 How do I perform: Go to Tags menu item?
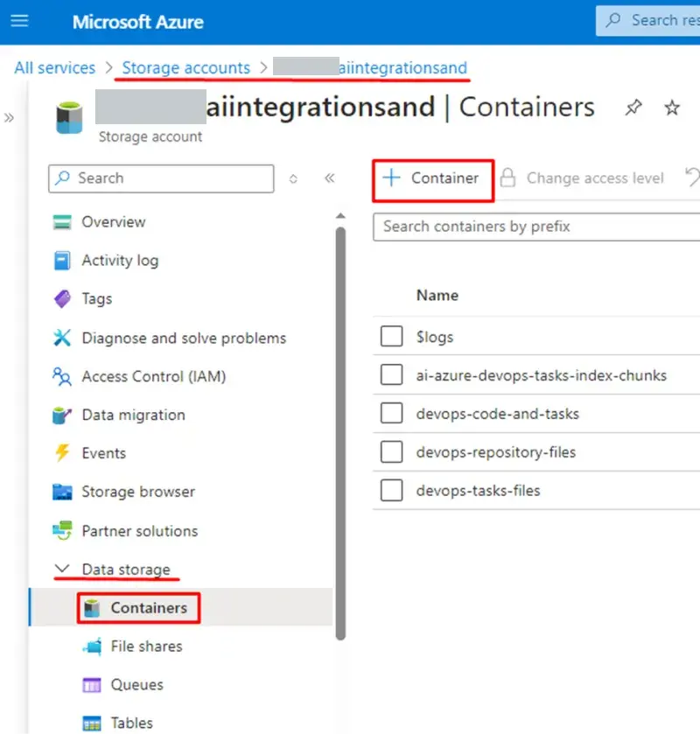tap(97, 298)
